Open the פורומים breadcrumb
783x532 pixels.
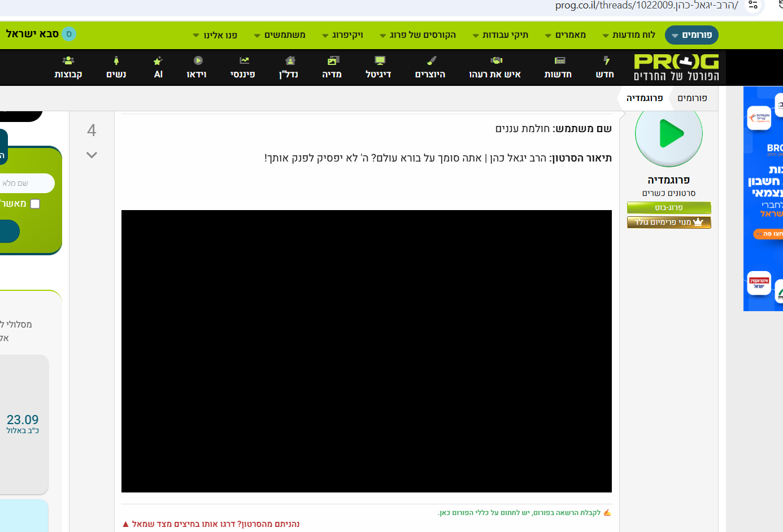(x=693, y=98)
